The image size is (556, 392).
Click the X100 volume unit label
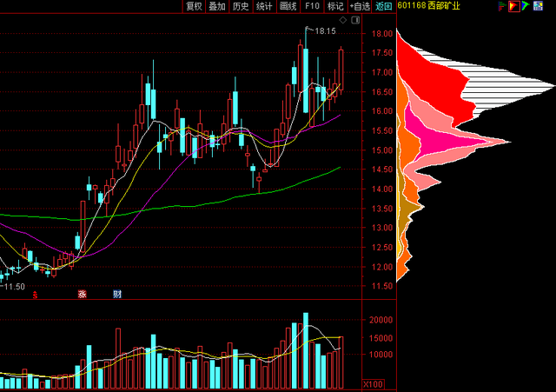coord(373,384)
